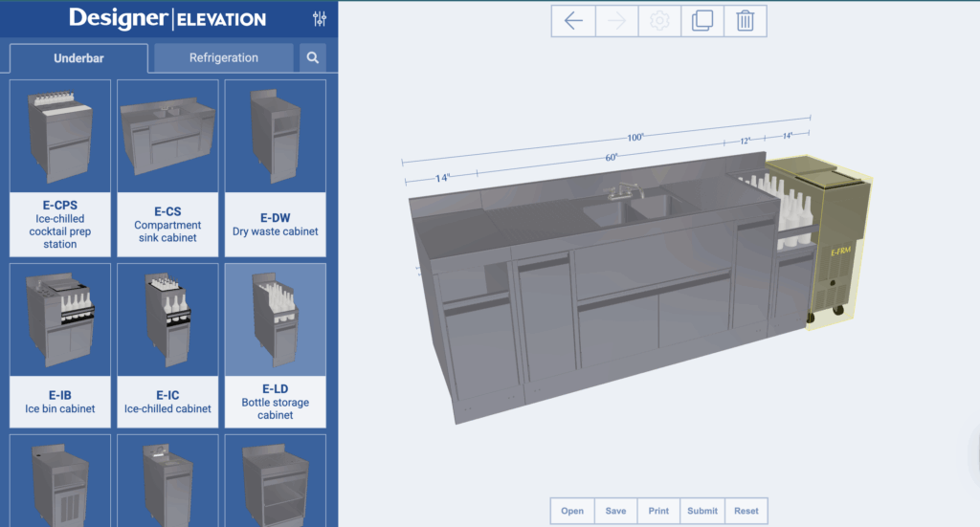Click the redo forward arrow icon
The width and height of the screenshot is (980, 527).
point(616,21)
